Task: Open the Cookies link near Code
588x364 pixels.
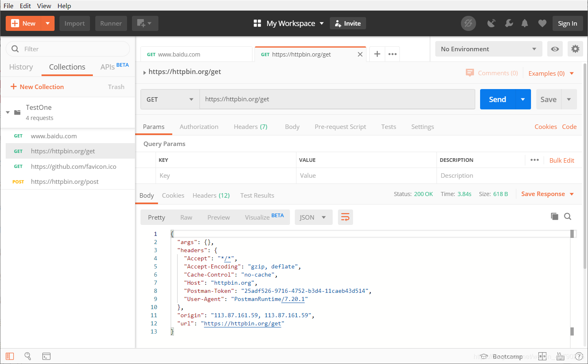Action: 546,127
